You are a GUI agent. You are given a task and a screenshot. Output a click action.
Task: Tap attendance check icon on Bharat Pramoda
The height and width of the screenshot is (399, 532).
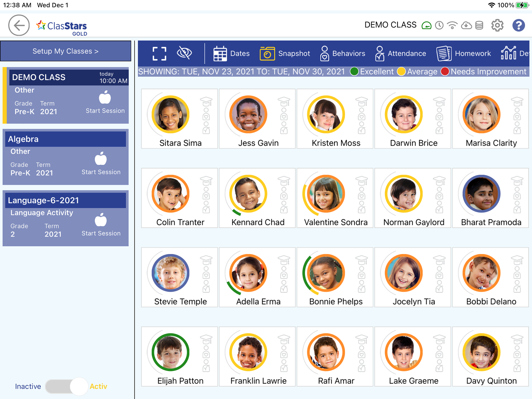(x=517, y=207)
